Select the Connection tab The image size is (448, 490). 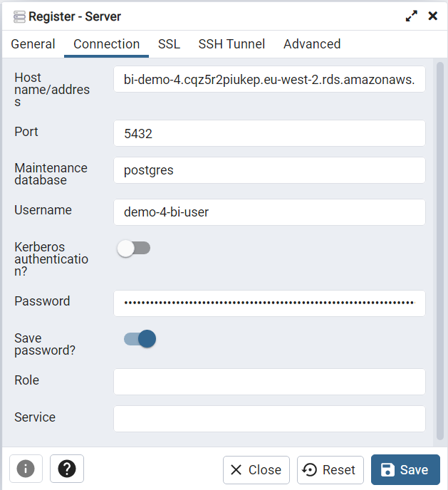click(106, 44)
